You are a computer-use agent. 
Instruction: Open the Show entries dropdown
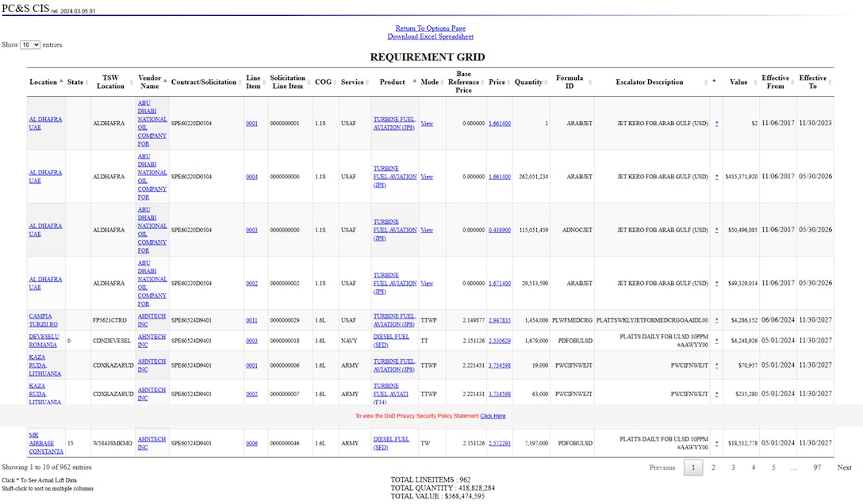click(29, 44)
